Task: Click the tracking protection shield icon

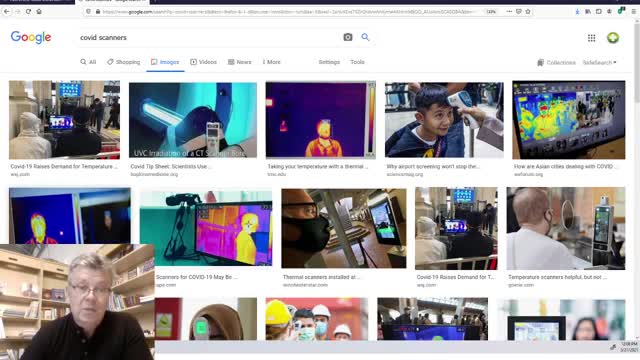Action: (88, 12)
